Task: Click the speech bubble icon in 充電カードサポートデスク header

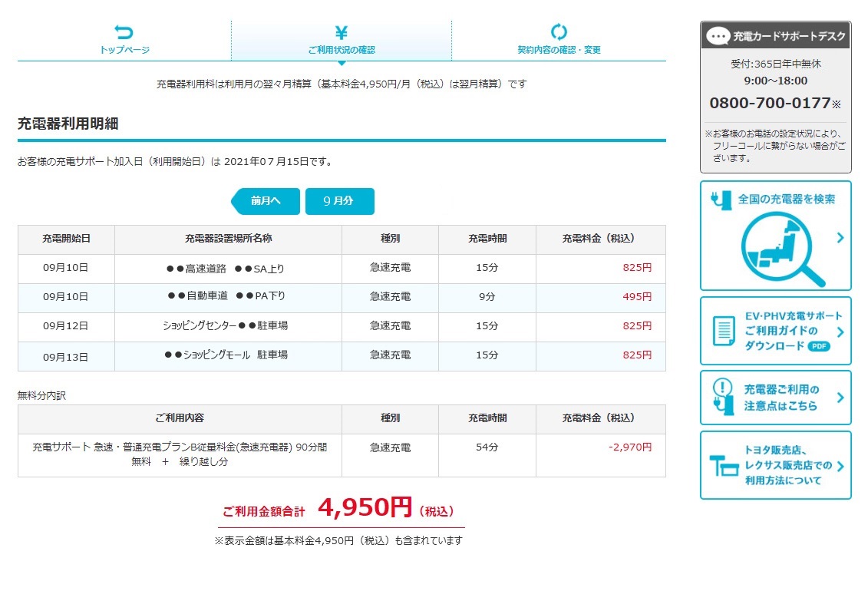Action: pos(718,37)
